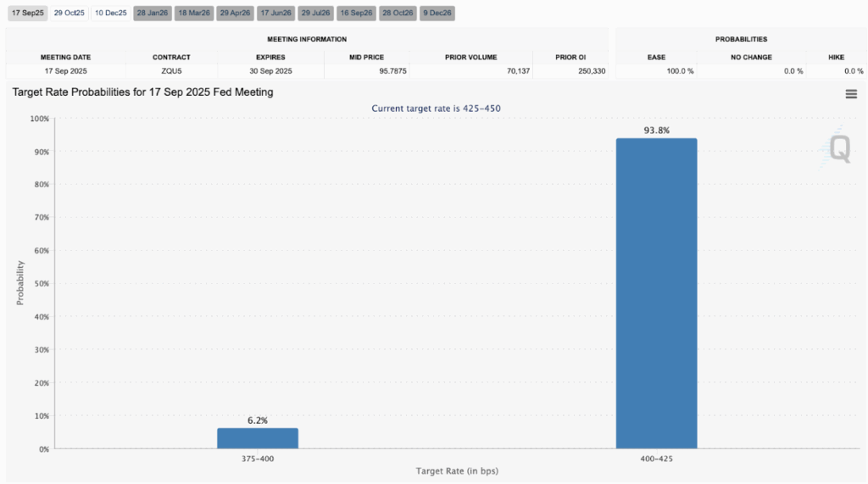The width and height of the screenshot is (868, 484).
Task: Click the ZQU5 contract cell
Action: coord(171,71)
